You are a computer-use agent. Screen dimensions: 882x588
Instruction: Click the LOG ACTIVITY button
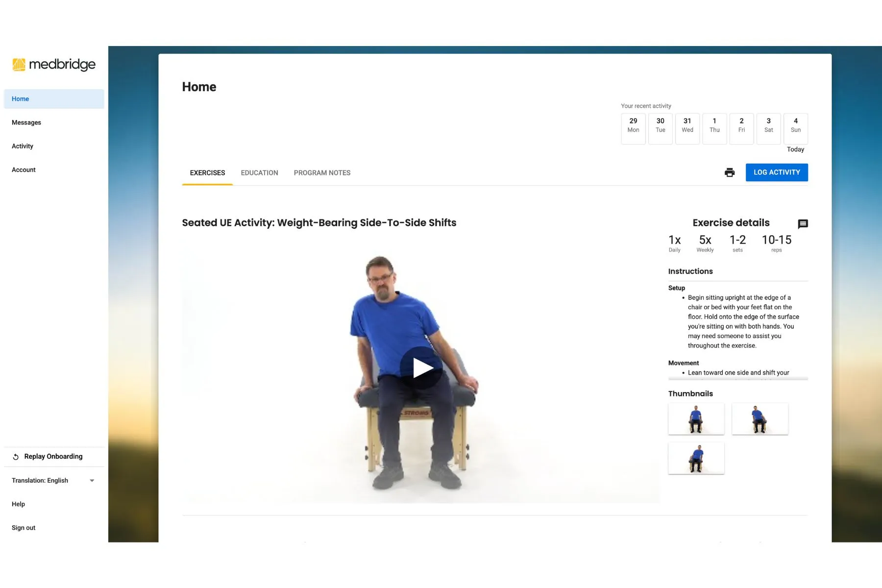click(x=777, y=172)
